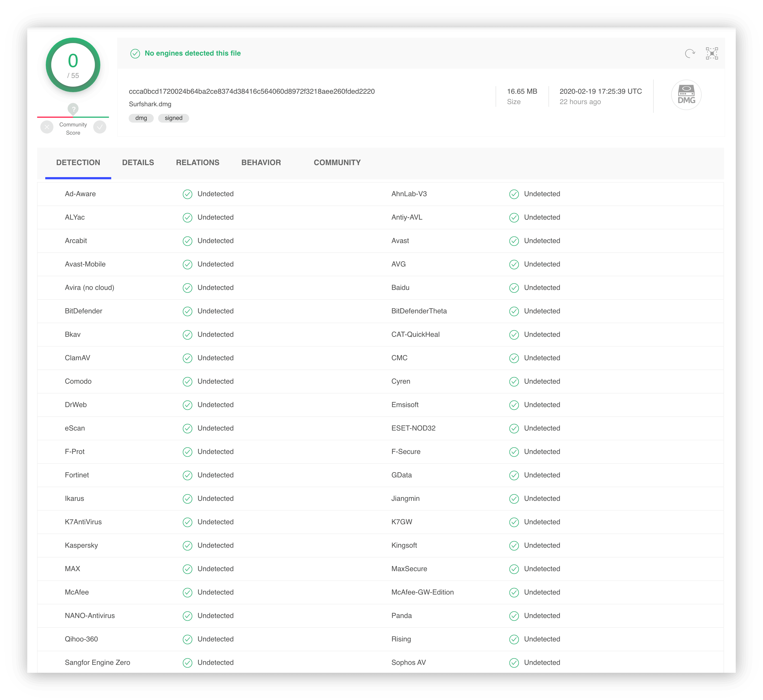This screenshot has width=763, height=700.
Task: Open the COMMUNITY tab
Action: (337, 162)
